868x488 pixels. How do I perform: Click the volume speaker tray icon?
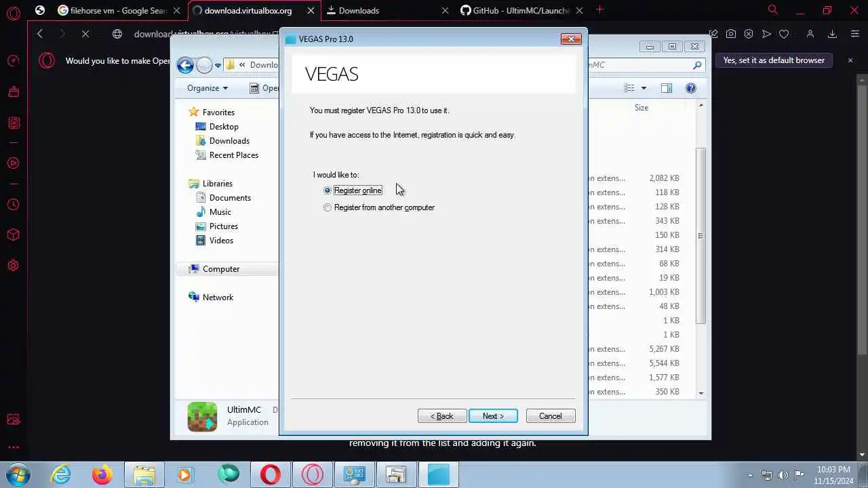click(783, 475)
